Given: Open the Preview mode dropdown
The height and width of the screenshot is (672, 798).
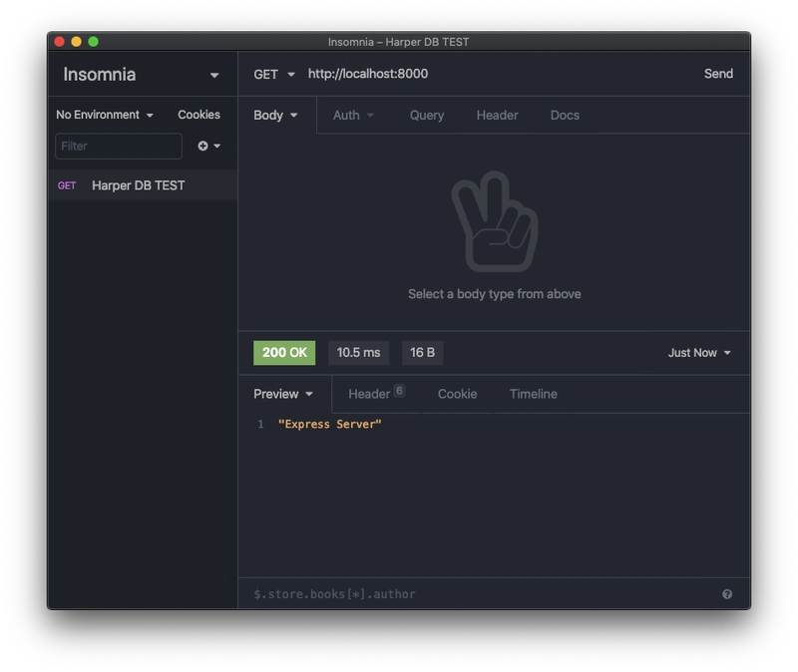Looking at the screenshot, I should pyautogui.click(x=283, y=394).
